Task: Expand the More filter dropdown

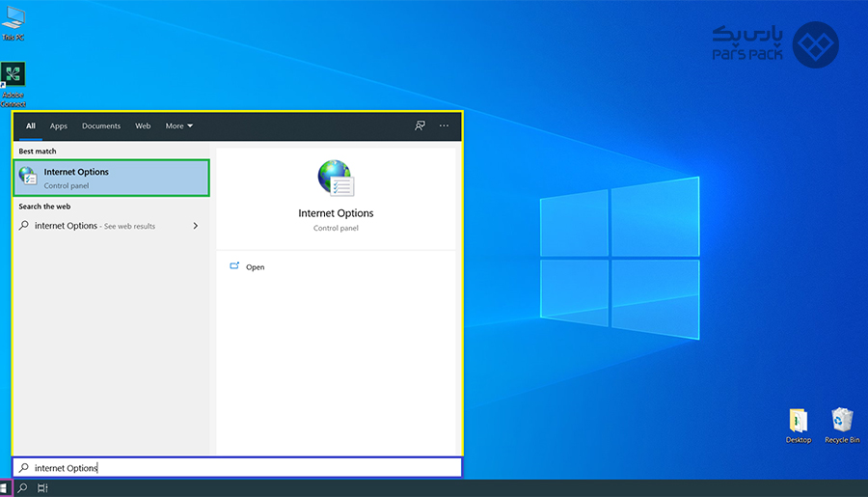Action: (x=178, y=125)
